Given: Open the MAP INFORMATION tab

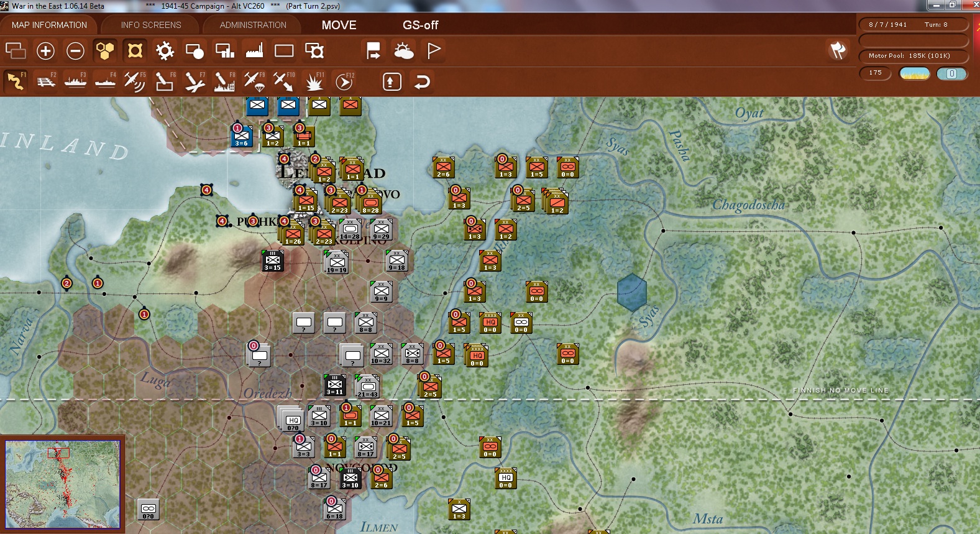Looking at the screenshot, I should (49, 25).
